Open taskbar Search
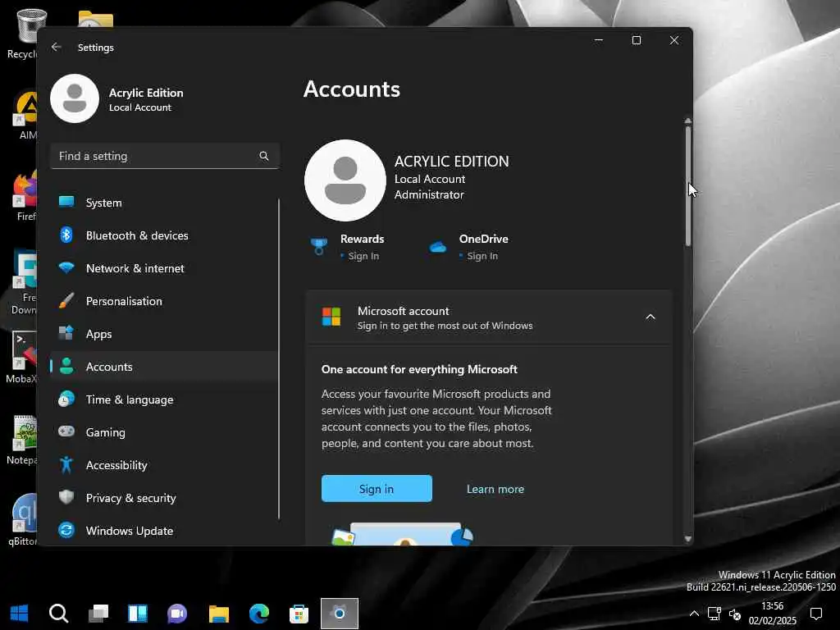The height and width of the screenshot is (630, 840). [59, 613]
